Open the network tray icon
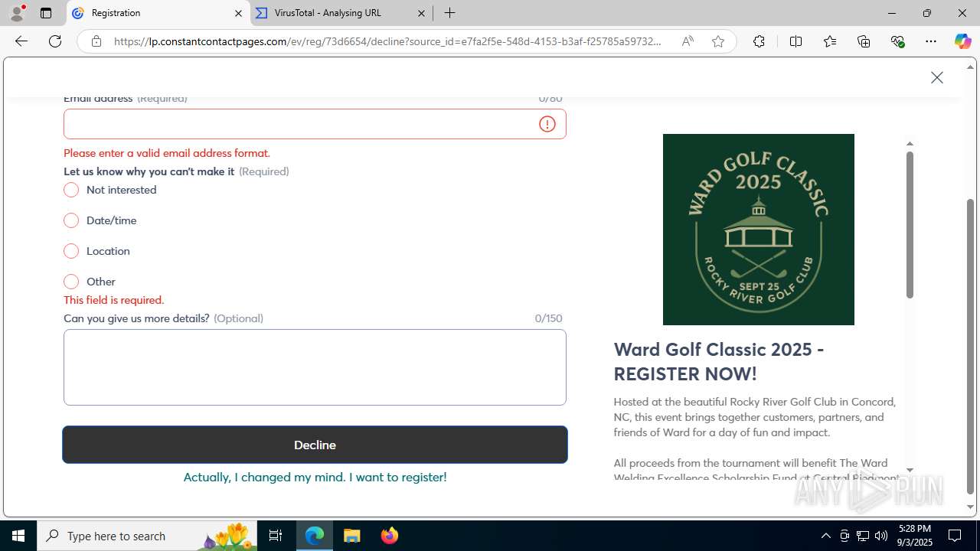Image resolution: width=980 pixels, height=551 pixels. (x=863, y=536)
